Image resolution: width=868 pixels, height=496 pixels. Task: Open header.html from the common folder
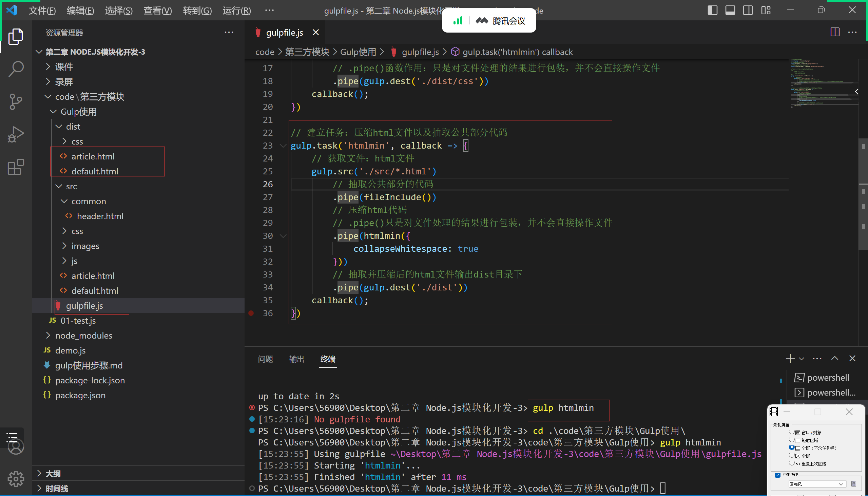(100, 216)
